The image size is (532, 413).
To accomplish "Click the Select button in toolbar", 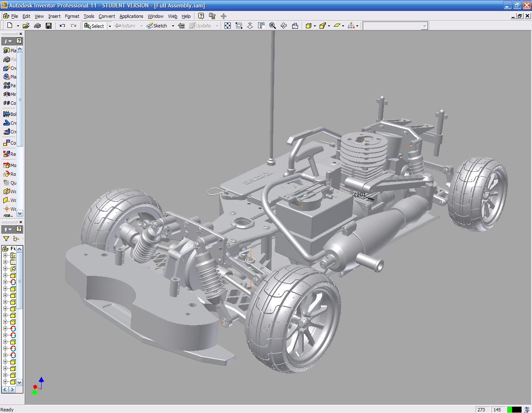I will pyautogui.click(x=94, y=26).
